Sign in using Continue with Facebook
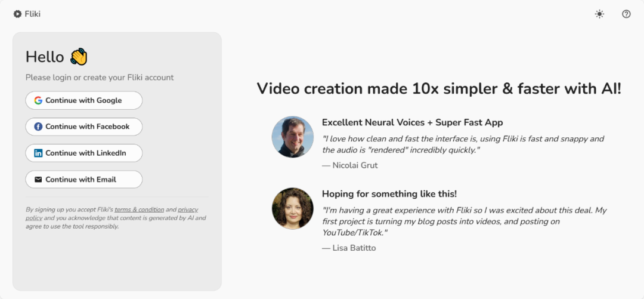This screenshot has width=644, height=299. (x=84, y=127)
